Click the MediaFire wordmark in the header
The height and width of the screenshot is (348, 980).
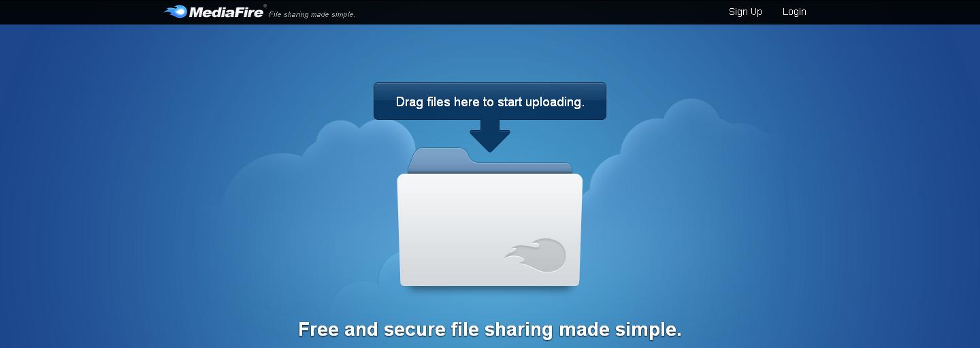pyautogui.click(x=225, y=12)
